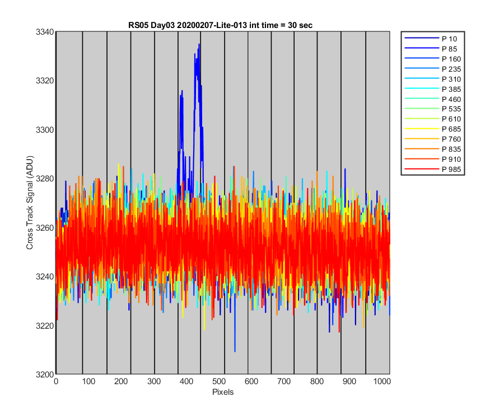Click the 500 x-axis tick label

click(x=219, y=381)
